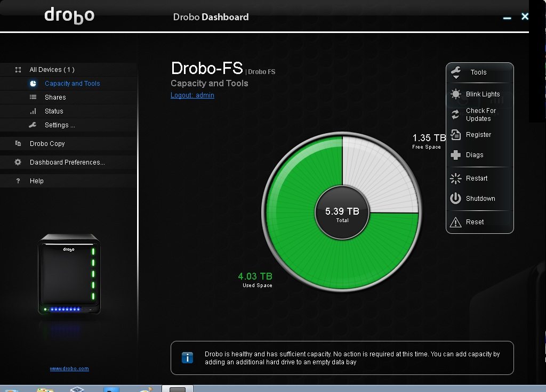Screen dimensions: 546x392
Task: Click the Restart spinner icon
Action: click(455, 178)
